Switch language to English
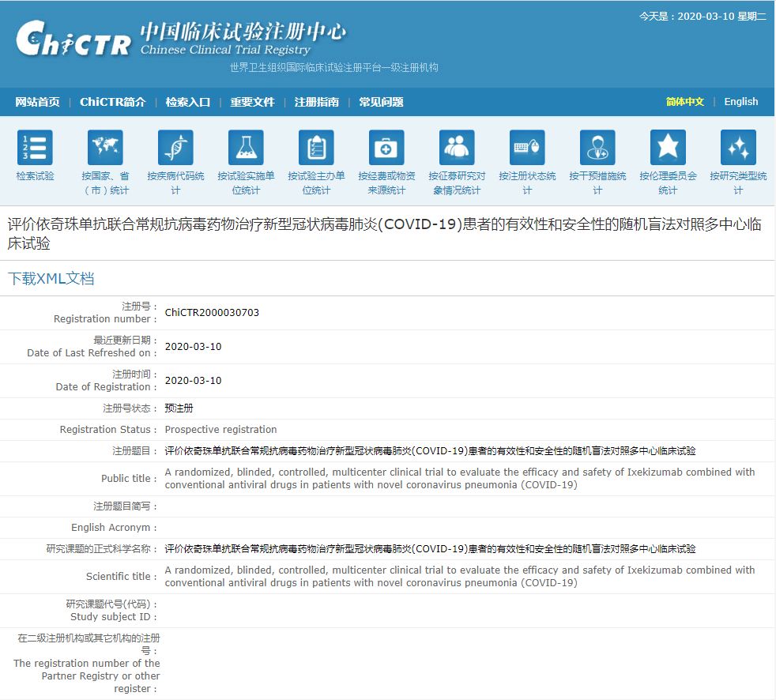 pyautogui.click(x=741, y=101)
